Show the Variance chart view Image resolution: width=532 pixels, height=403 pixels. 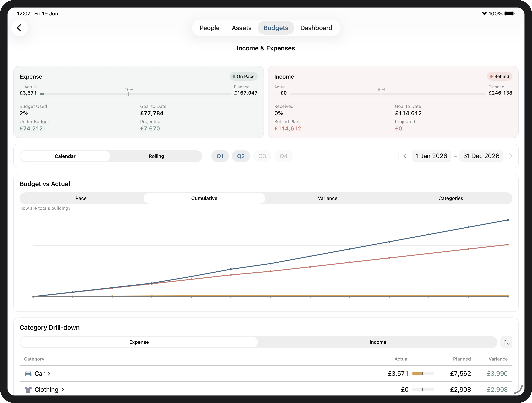pos(328,198)
